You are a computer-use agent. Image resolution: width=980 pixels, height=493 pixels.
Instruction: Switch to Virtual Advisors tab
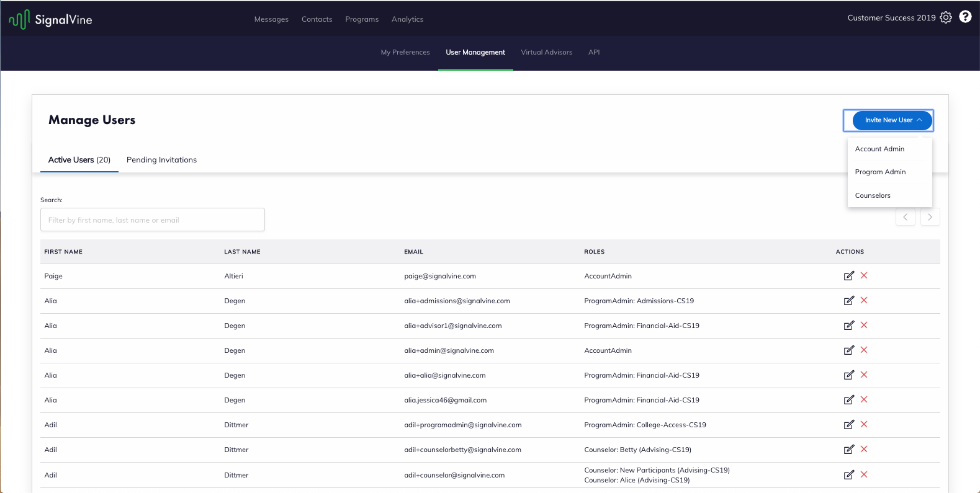(547, 52)
